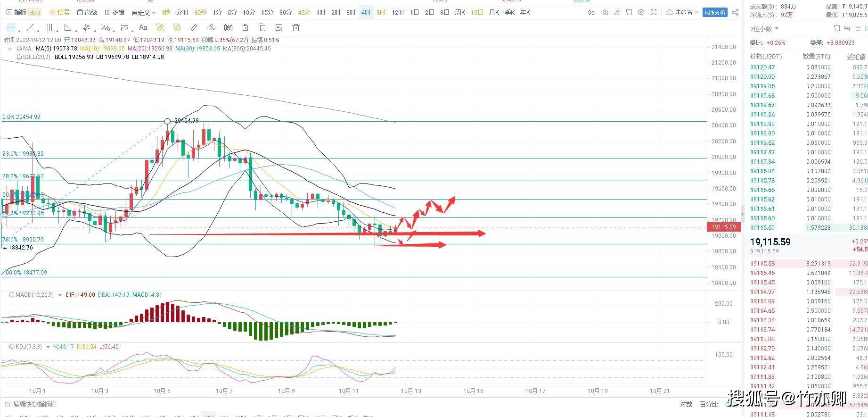Toggle the 百分比 percentage scale option
The width and height of the screenshot is (868, 417).
point(709,404)
